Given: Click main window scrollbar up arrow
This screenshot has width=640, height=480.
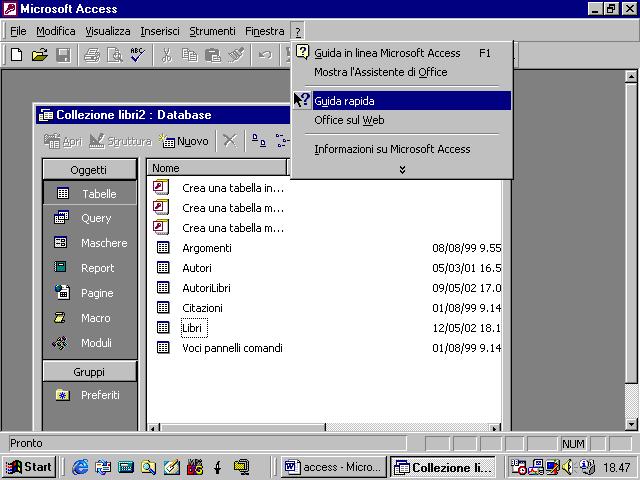Looking at the screenshot, I should click(631, 76).
